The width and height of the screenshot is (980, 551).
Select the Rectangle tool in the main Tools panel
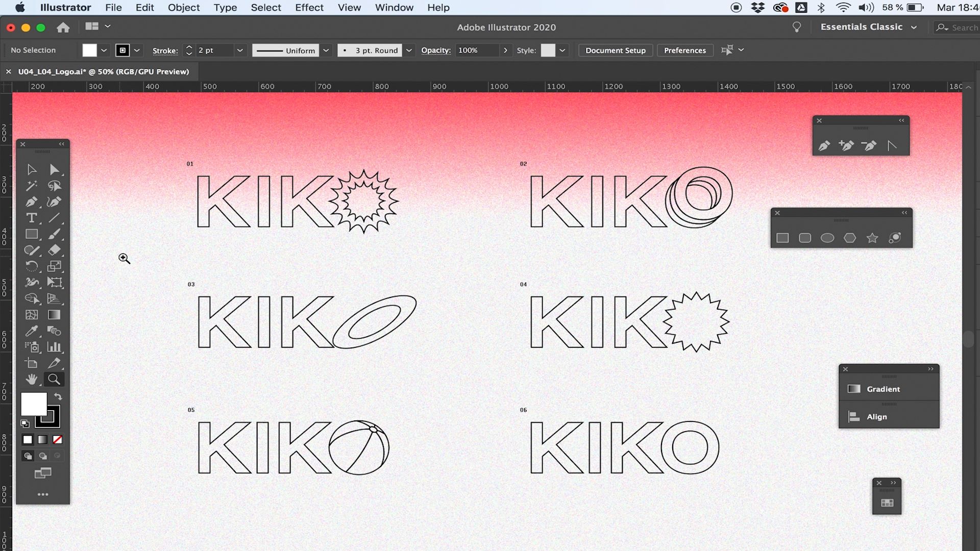coord(32,234)
